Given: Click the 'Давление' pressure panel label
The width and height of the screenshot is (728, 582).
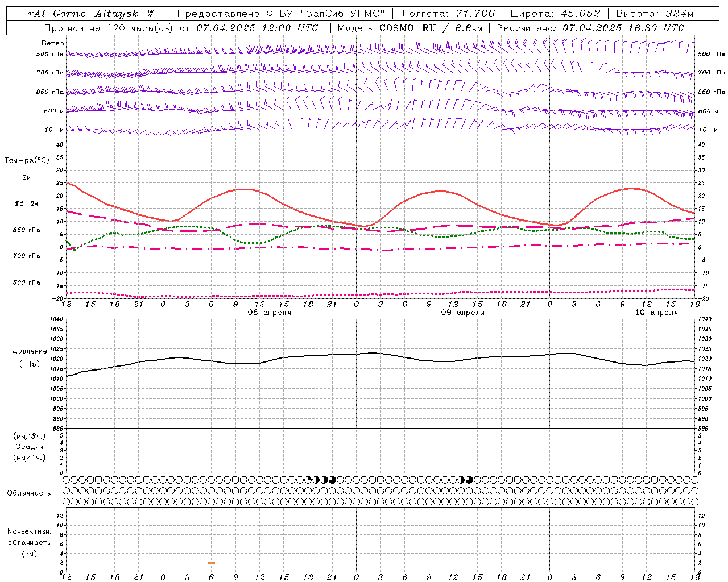Looking at the screenshot, I should [x=30, y=351].
